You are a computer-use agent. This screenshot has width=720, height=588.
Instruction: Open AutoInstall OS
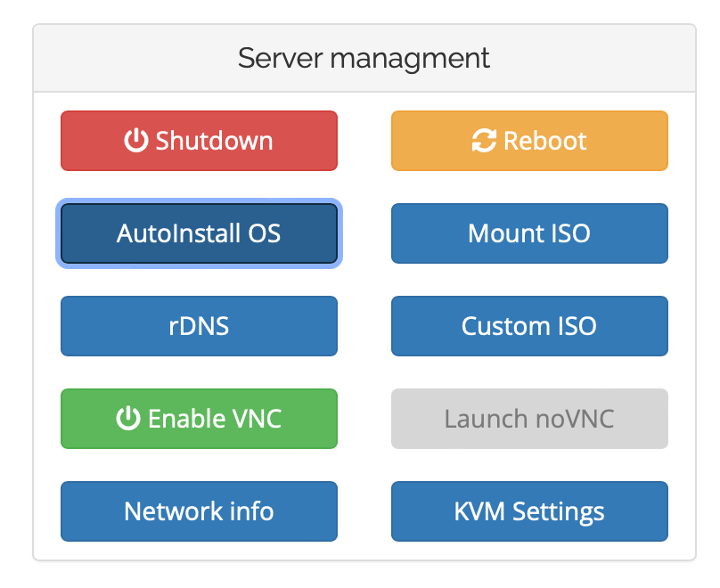click(199, 233)
